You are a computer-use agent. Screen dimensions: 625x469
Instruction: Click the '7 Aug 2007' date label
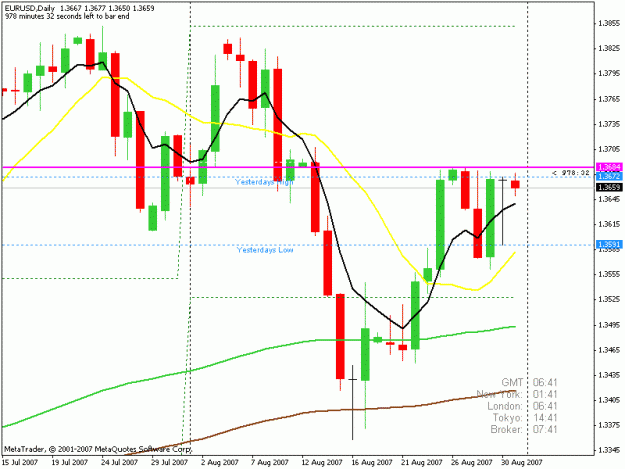(270, 462)
